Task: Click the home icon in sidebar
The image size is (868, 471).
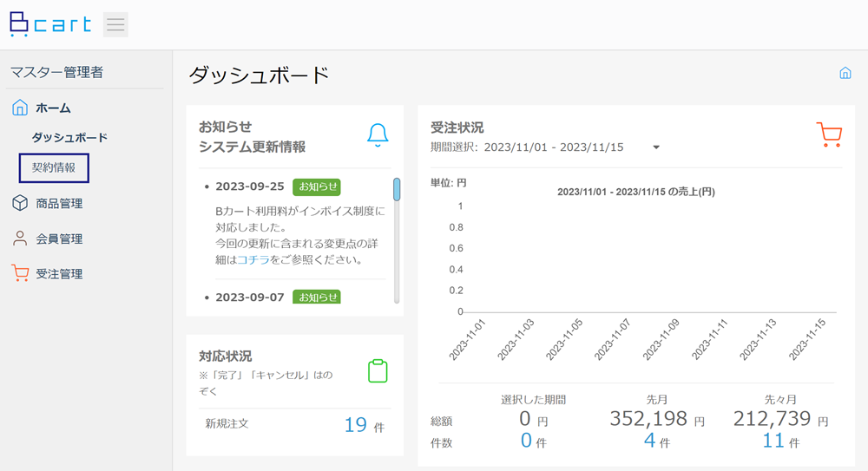Action: 20,108
